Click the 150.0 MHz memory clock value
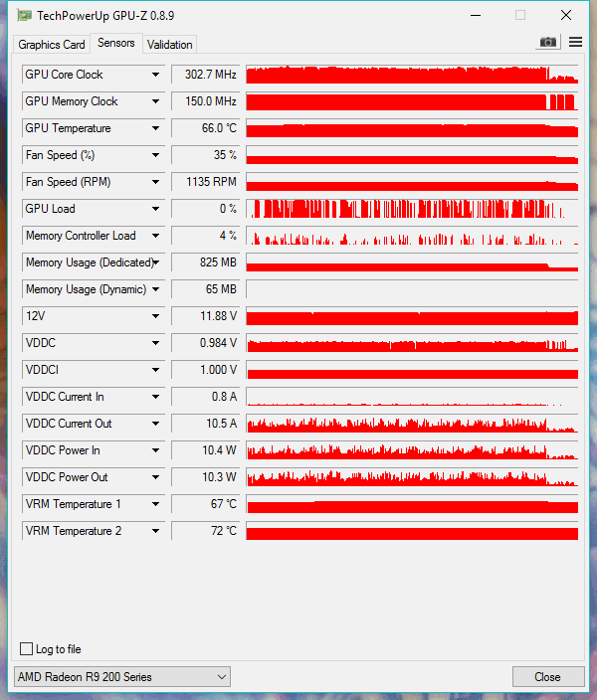 pos(206,101)
